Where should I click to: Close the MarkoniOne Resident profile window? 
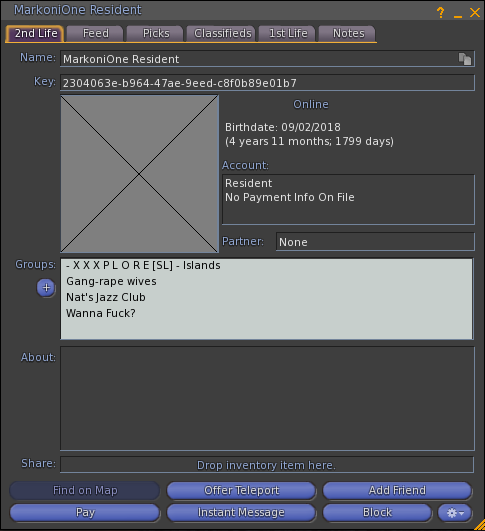click(x=475, y=13)
